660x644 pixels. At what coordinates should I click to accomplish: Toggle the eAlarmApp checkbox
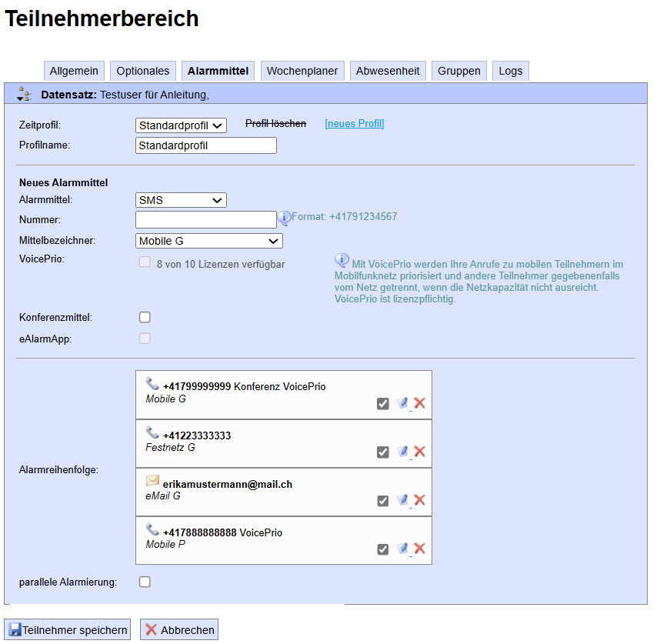(145, 339)
